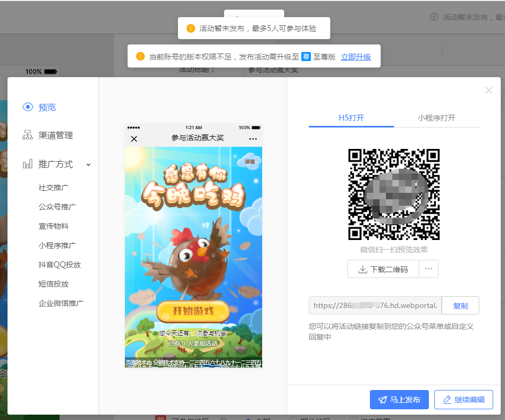
Task: Open 社交推广 sub-item
Action: click(54, 187)
